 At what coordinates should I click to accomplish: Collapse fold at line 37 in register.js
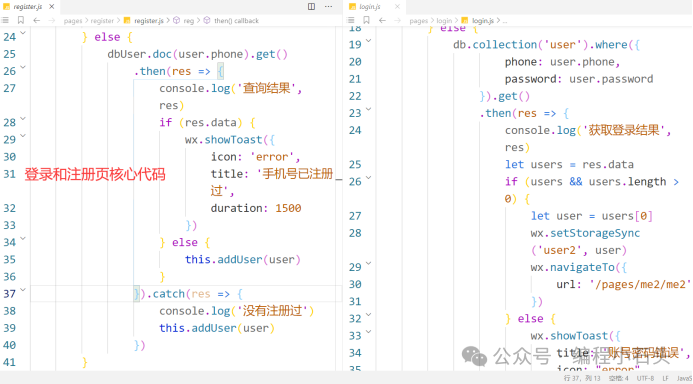[23, 290]
